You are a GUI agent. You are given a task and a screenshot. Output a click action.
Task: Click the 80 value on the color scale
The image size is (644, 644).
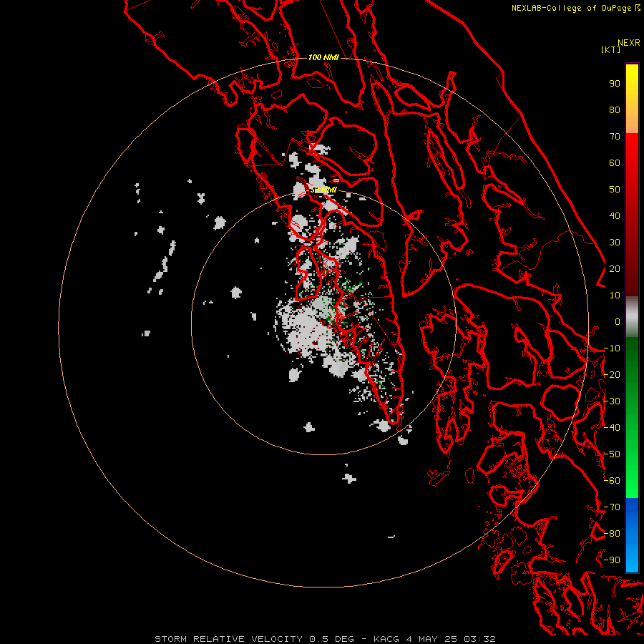click(615, 110)
